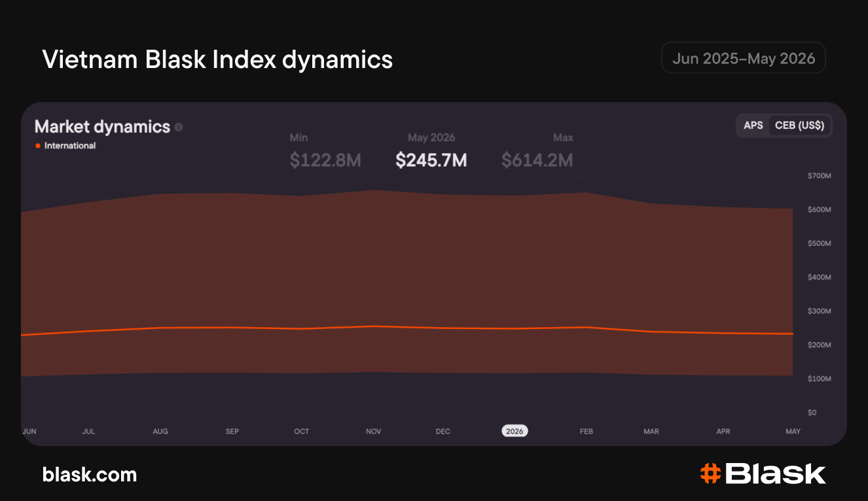Viewport: 868px width, 501px height.
Task: Click the Max stat label
Action: [x=563, y=138]
